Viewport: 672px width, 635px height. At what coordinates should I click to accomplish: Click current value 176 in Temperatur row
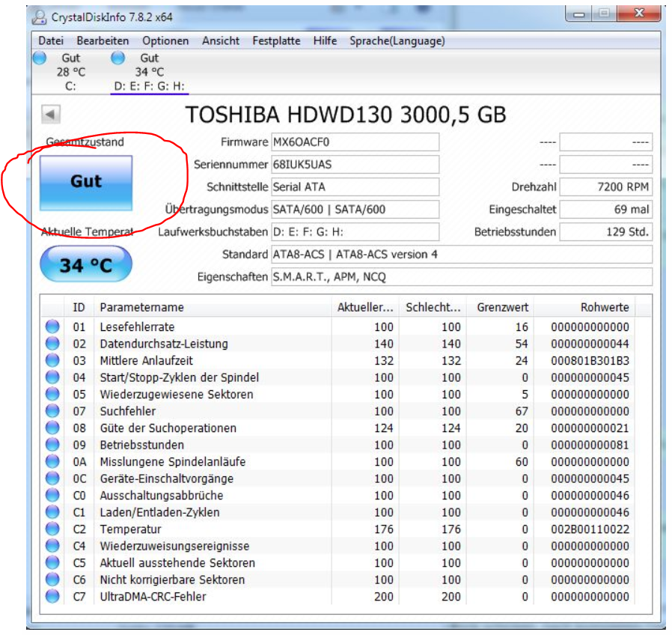pos(384,529)
